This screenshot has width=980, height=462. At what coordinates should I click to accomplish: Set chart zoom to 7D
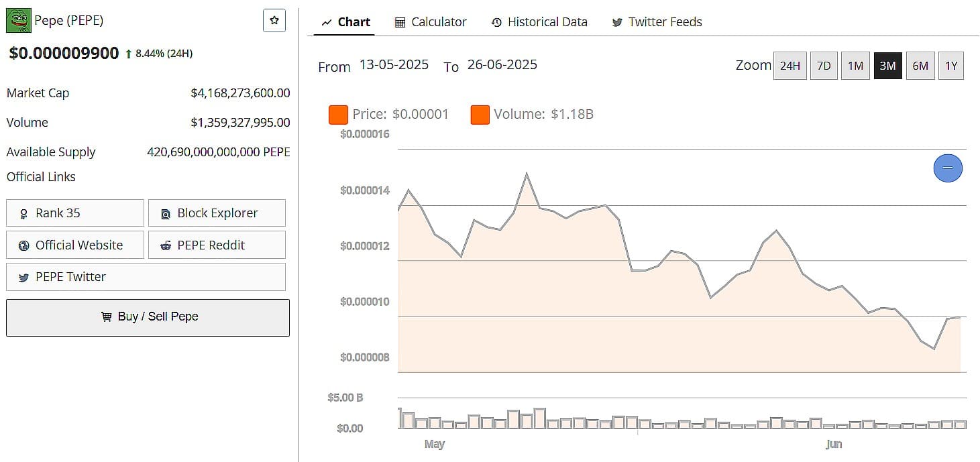pos(824,66)
